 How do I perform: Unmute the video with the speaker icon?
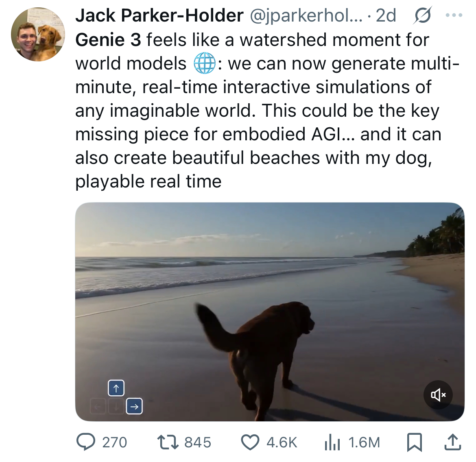(x=438, y=394)
